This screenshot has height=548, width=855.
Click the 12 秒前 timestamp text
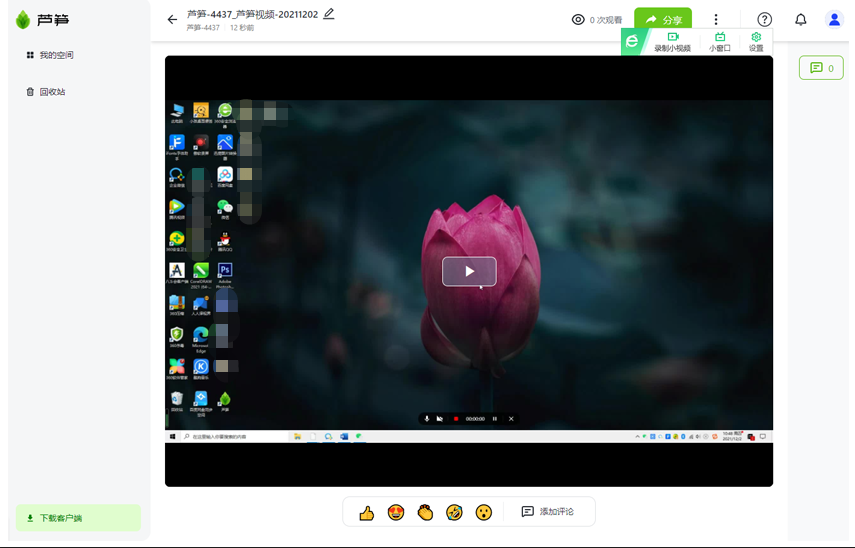[x=242, y=28]
